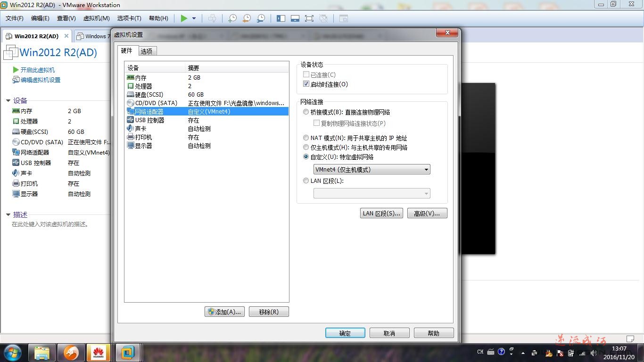Open the 查看(V) menu
644x362 pixels.
66,18
